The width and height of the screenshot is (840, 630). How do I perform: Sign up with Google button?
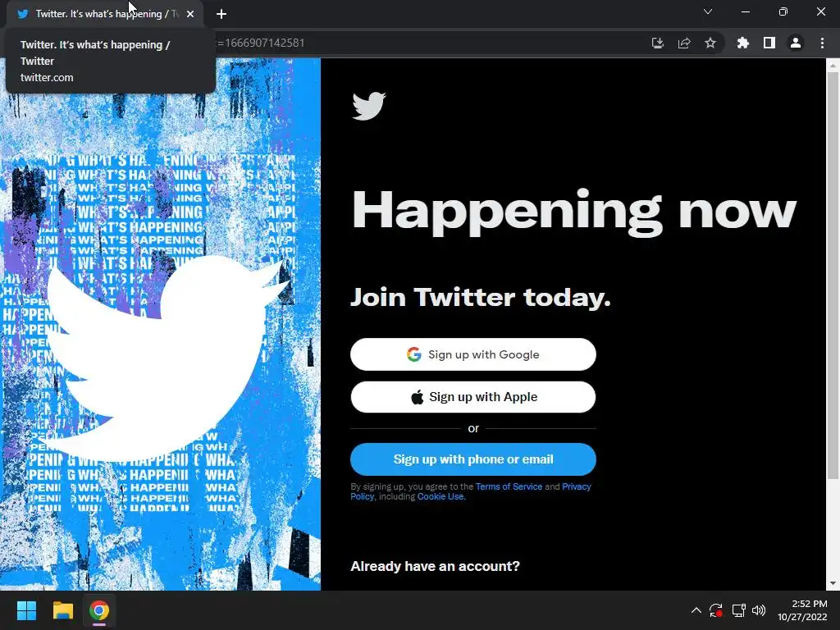pyautogui.click(x=473, y=354)
